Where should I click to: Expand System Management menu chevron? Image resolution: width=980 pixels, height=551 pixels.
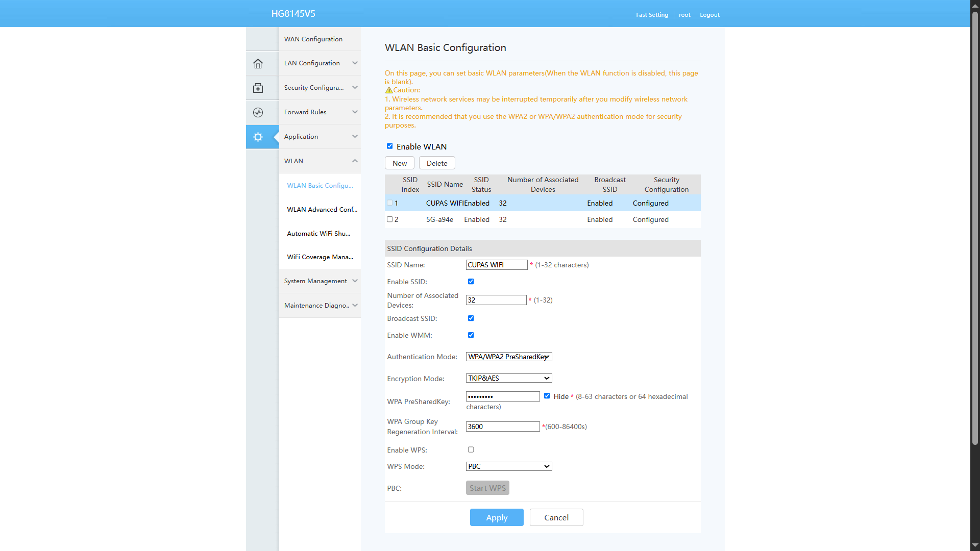pyautogui.click(x=355, y=281)
